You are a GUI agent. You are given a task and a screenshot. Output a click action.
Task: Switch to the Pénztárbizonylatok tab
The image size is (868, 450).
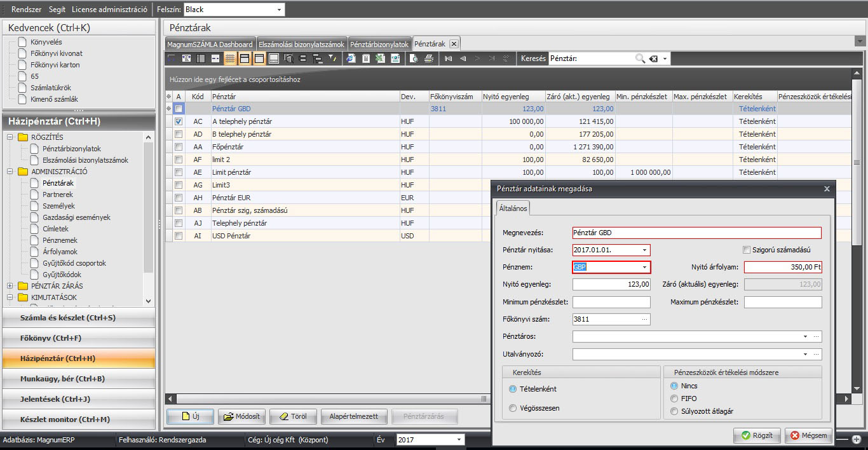(379, 44)
